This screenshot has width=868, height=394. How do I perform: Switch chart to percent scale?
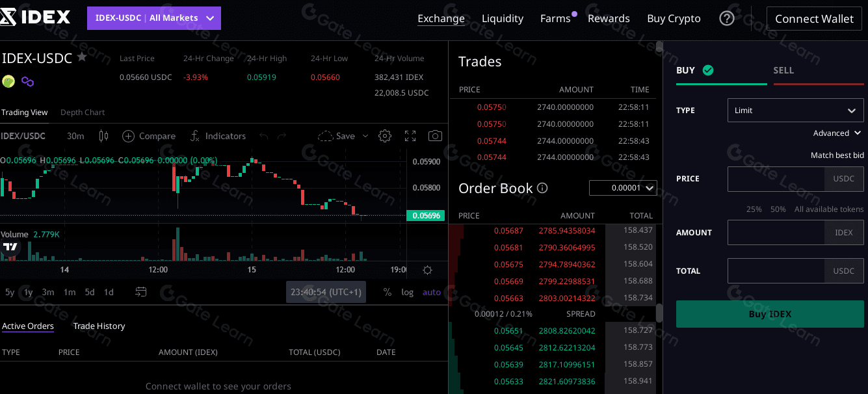pyautogui.click(x=387, y=292)
